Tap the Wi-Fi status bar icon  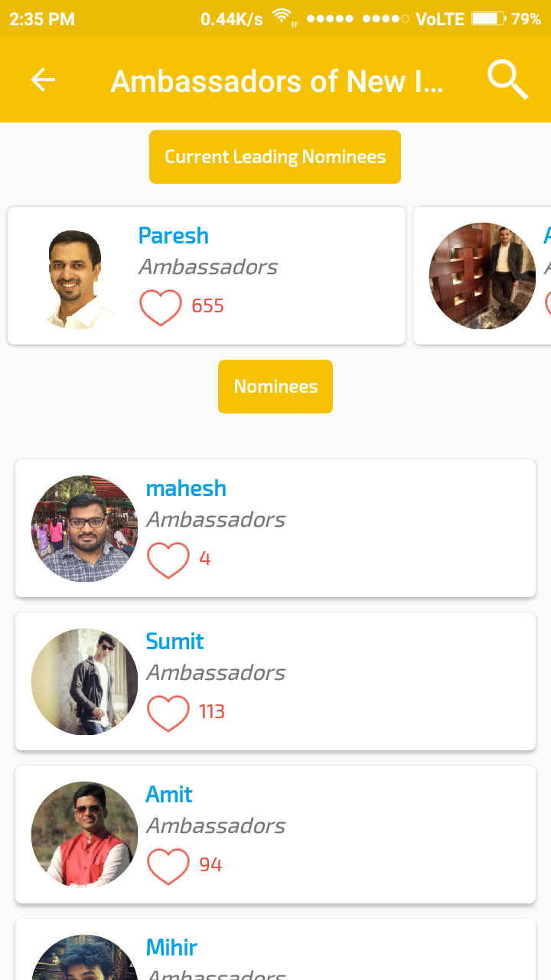pos(283,18)
